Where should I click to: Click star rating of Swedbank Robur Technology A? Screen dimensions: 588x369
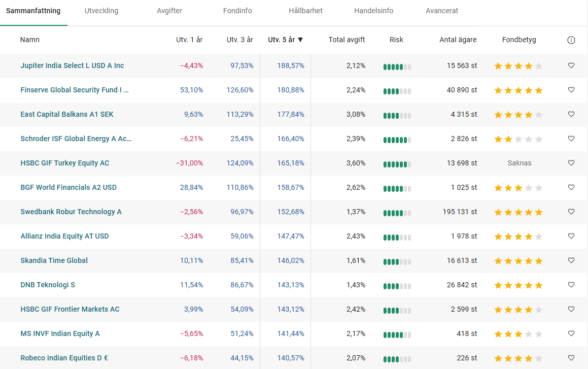[x=518, y=212]
